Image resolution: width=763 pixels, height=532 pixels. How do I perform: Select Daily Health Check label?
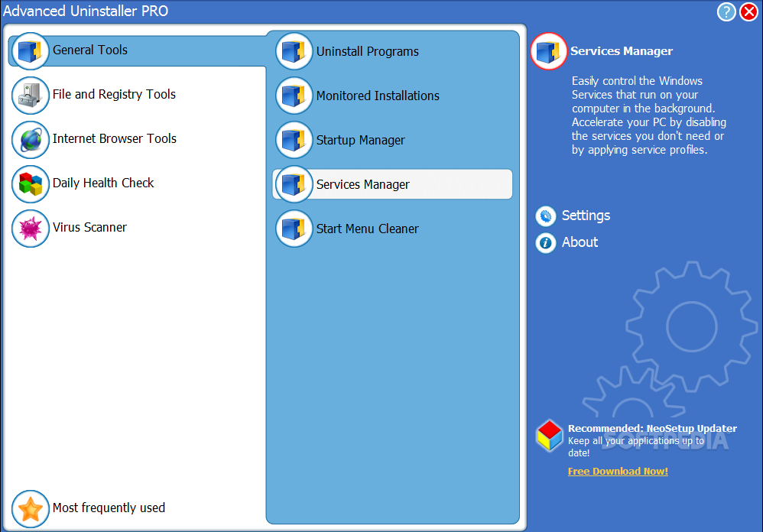coord(103,183)
